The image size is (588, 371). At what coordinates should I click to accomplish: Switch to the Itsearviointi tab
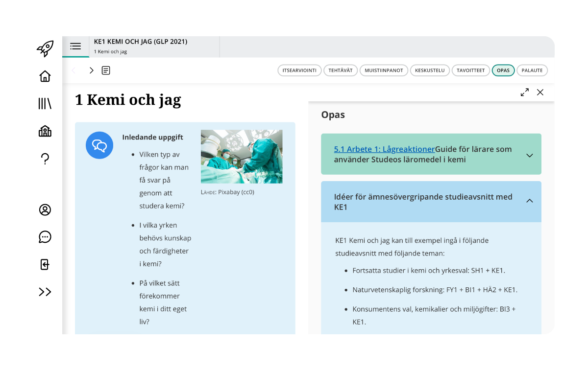point(299,70)
